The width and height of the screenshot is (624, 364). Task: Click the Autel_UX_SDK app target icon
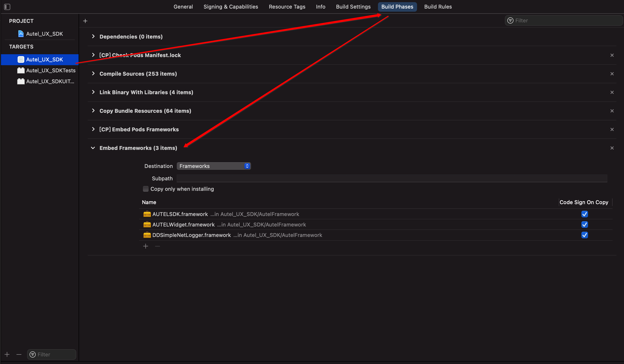pyautogui.click(x=21, y=59)
